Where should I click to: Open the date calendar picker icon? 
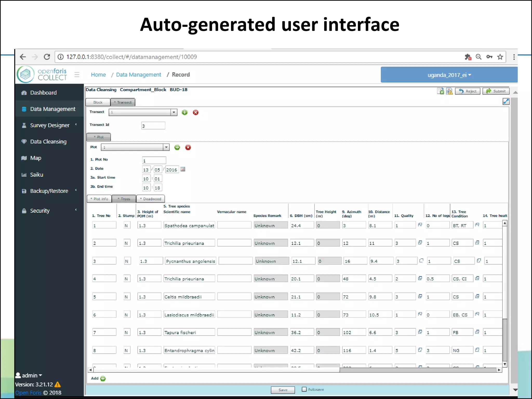coord(183,169)
